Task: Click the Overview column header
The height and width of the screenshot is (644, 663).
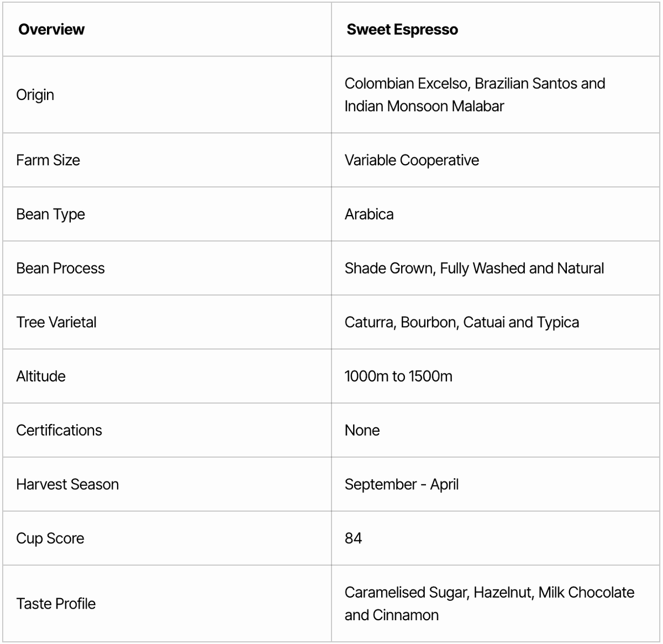Action: coord(51,29)
